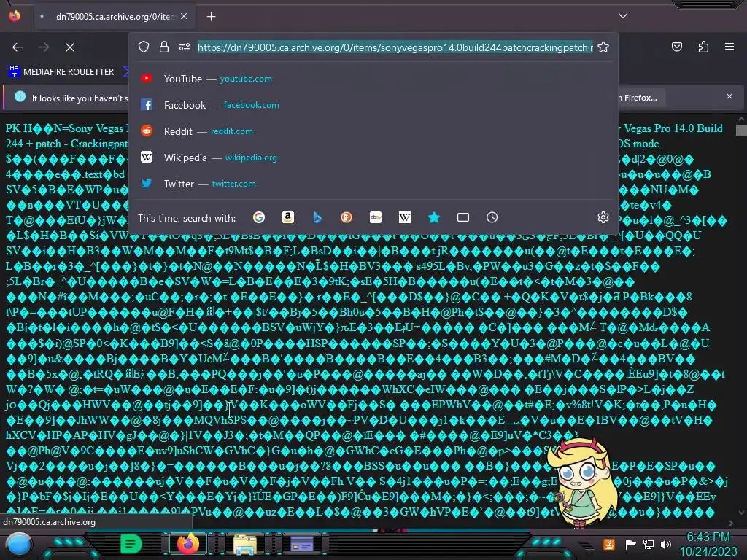The height and width of the screenshot is (560, 747).
Task: Open a new tab with the plus button
Action: click(x=211, y=17)
